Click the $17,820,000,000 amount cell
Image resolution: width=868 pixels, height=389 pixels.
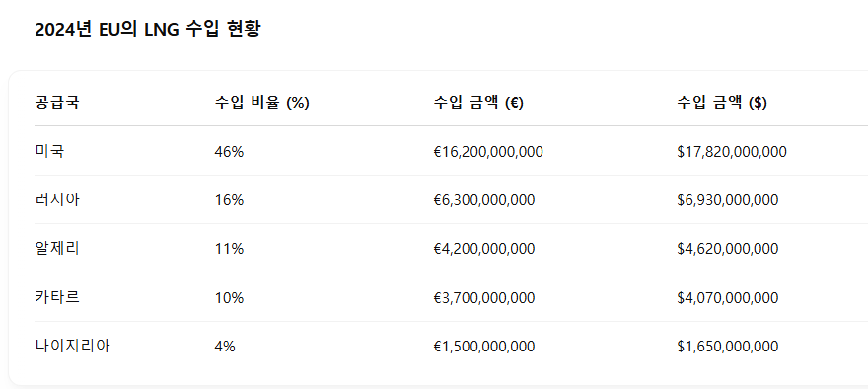point(731,152)
